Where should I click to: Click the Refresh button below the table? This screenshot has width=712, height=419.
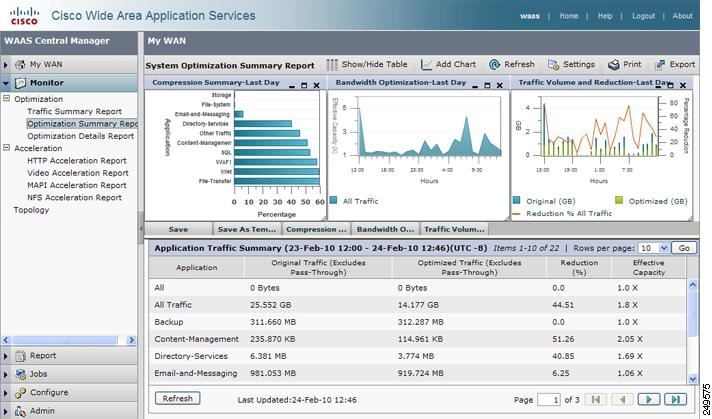click(x=178, y=399)
